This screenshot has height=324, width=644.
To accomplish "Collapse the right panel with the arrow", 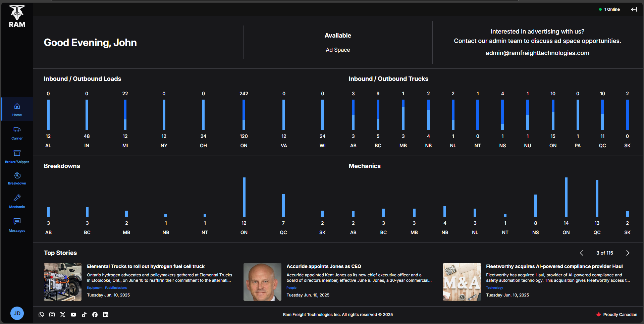I will point(634,9).
